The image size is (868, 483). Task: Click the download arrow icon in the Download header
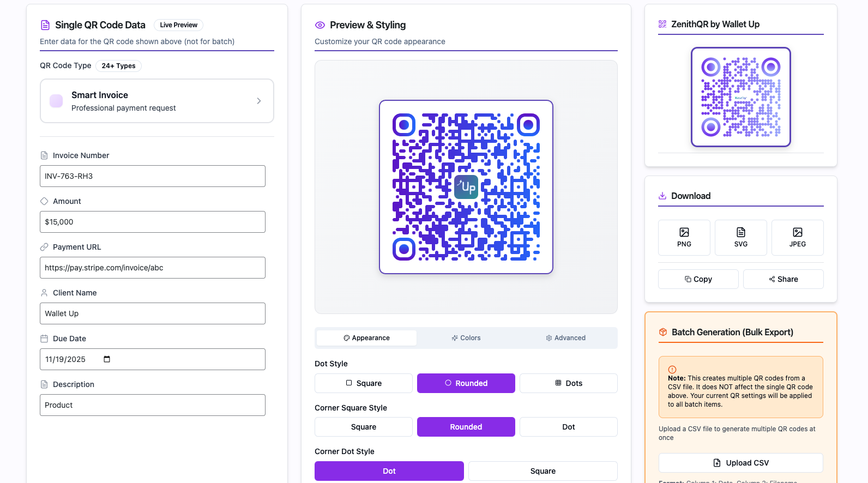click(x=662, y=196)
